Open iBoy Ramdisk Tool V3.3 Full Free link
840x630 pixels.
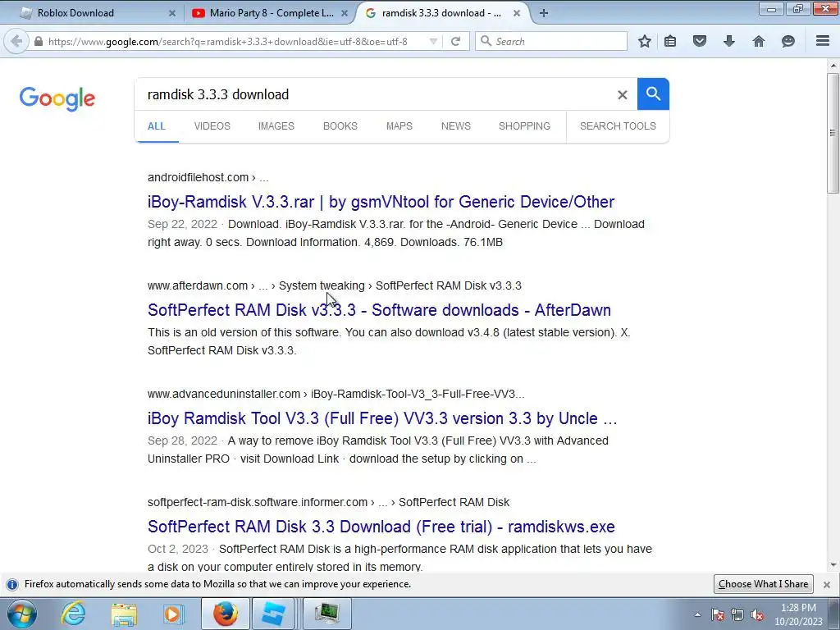(x=382, y=418)
